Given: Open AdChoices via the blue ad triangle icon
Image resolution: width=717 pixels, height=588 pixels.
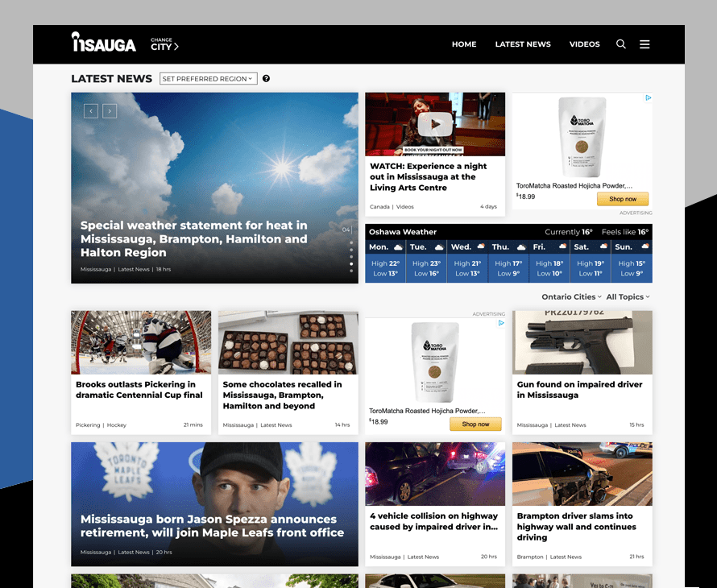Looking at the screenshot, I should 649,98.
